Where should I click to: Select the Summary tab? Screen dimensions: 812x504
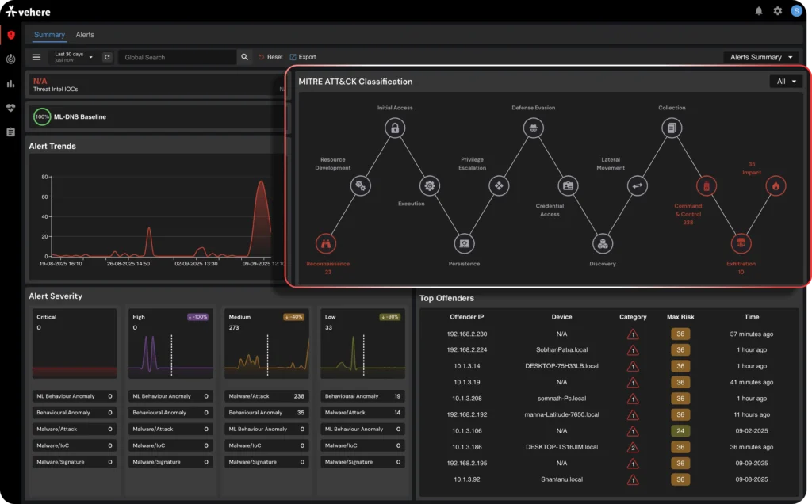[49, 35]
